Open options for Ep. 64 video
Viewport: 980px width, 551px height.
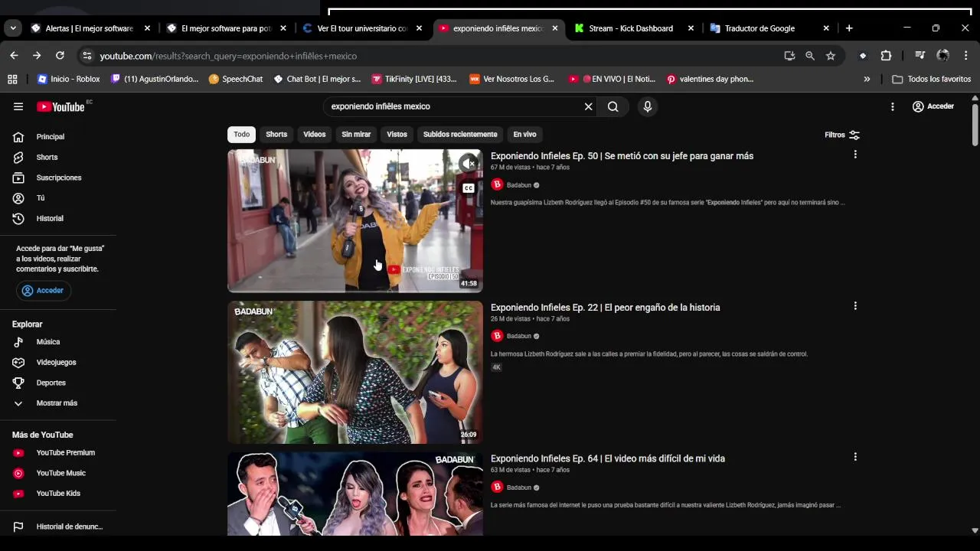click(x=855, y=457)
